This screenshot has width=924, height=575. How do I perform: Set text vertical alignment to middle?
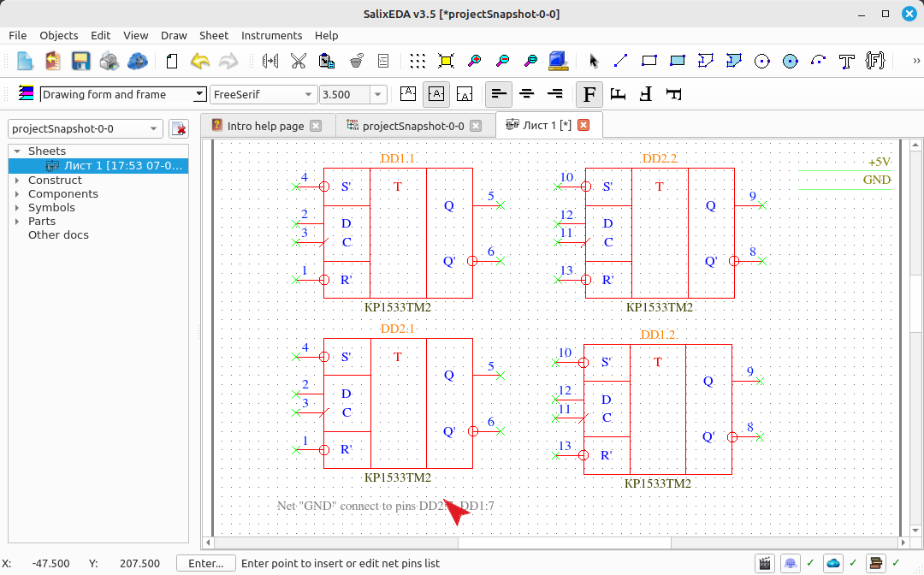point(436,94)
